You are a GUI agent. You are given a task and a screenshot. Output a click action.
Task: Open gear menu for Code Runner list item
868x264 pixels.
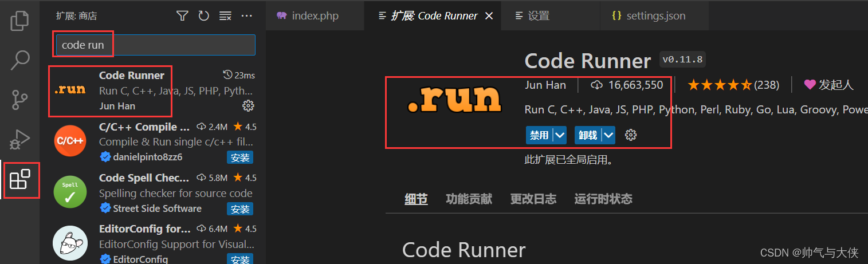click(x=248, y=105)
